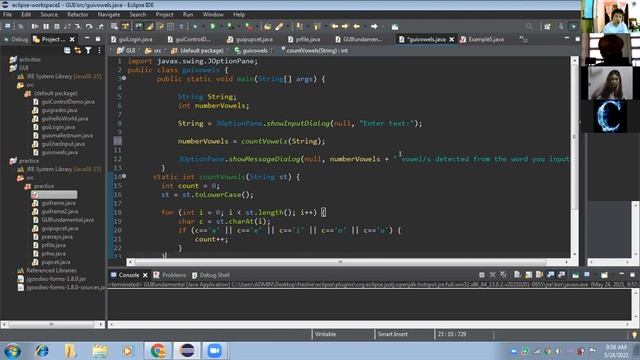640x360 pixels.
Task: Switch to the Example5.java editor tab
Action: click(x=482, y=39)
